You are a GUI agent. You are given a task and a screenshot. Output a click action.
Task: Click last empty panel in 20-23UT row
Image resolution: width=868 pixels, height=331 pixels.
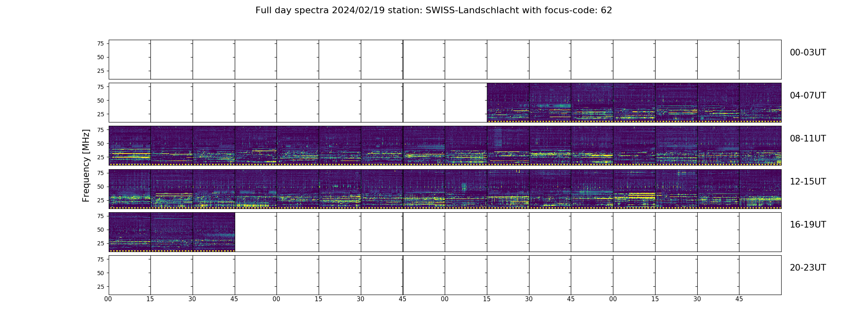click(x=760, y=275)
